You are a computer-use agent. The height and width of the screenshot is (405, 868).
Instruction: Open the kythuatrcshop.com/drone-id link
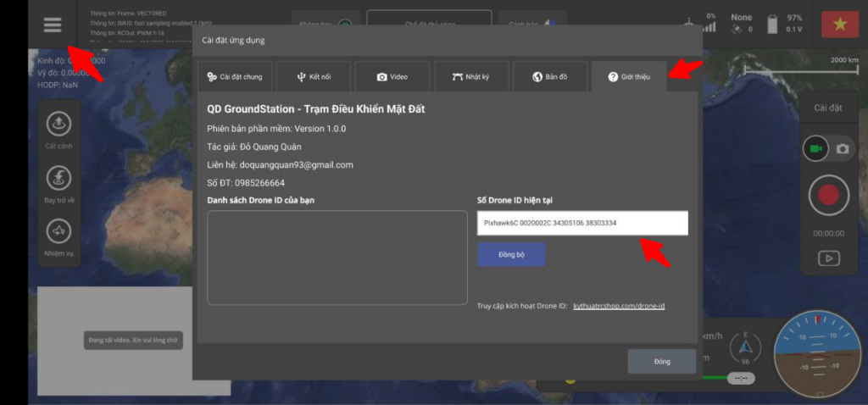[x=619, y=306]
